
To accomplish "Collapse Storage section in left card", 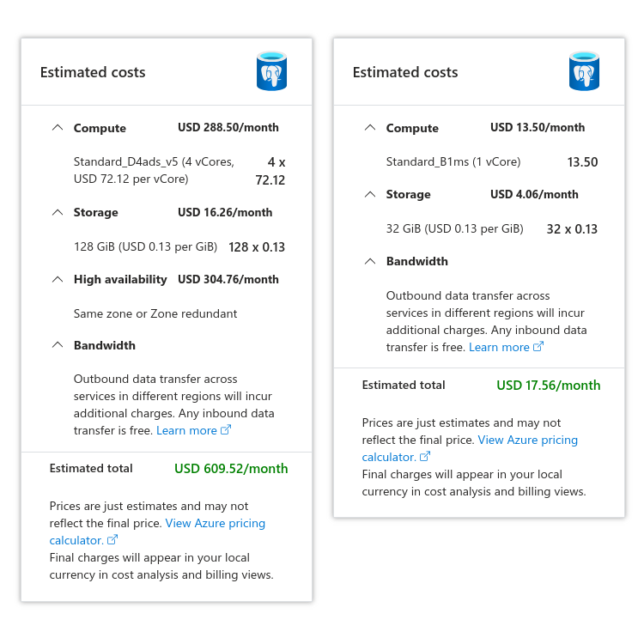I will 58,212.
